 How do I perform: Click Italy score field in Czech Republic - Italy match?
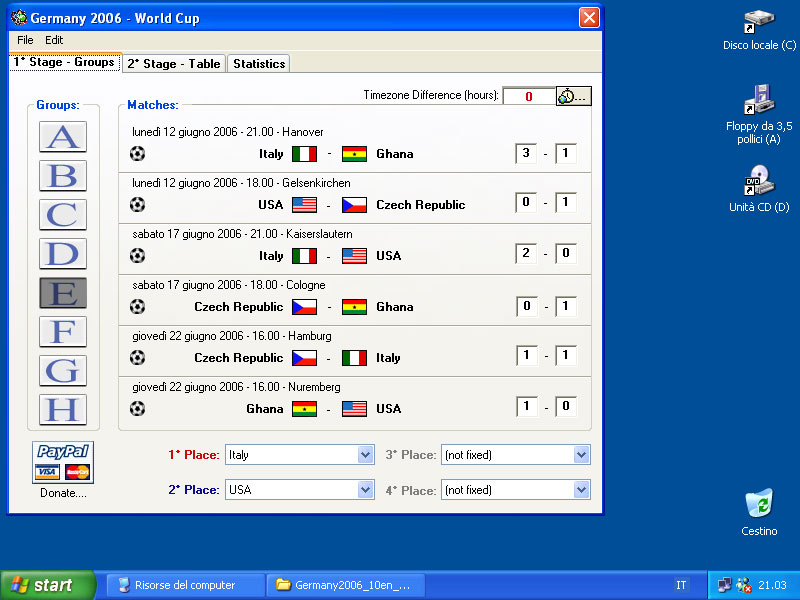click(x=566, y=356)
